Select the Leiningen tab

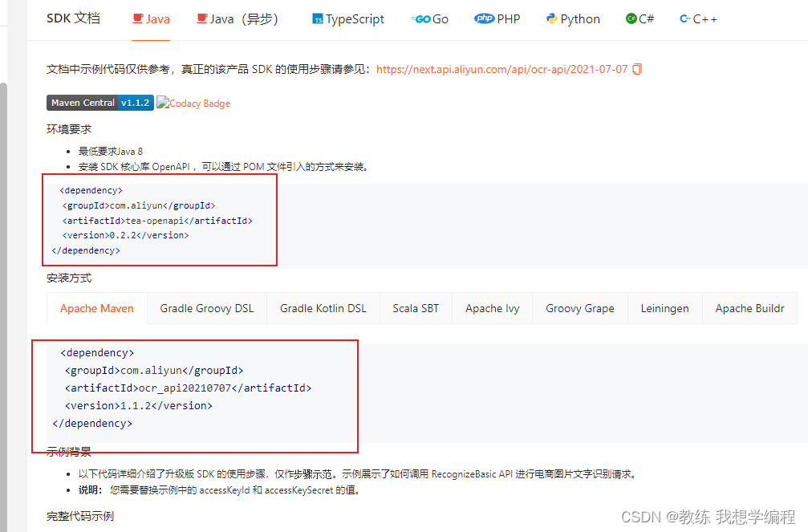664,308
